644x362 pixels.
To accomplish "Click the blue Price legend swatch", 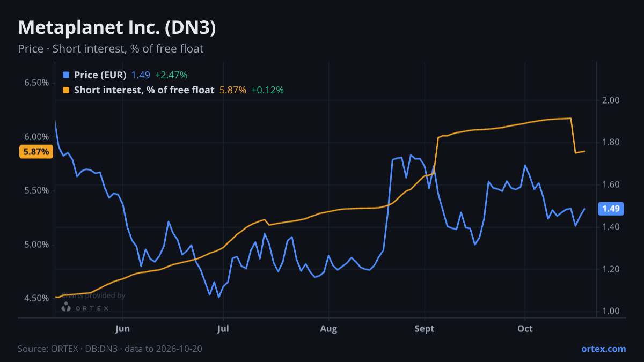I will 66,75.
